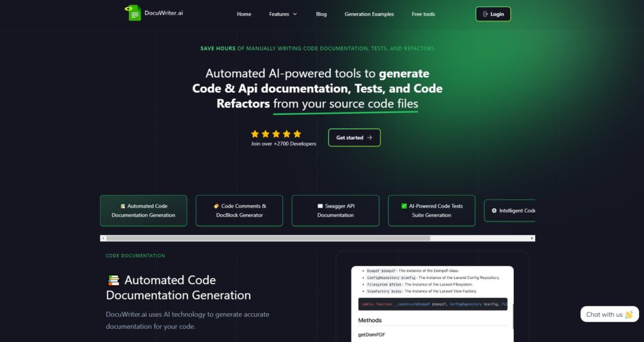This screenshot has height=342, width=644.
Task: Click the green checkmark icon on Tests tab
Action: (x=404, y=206)
